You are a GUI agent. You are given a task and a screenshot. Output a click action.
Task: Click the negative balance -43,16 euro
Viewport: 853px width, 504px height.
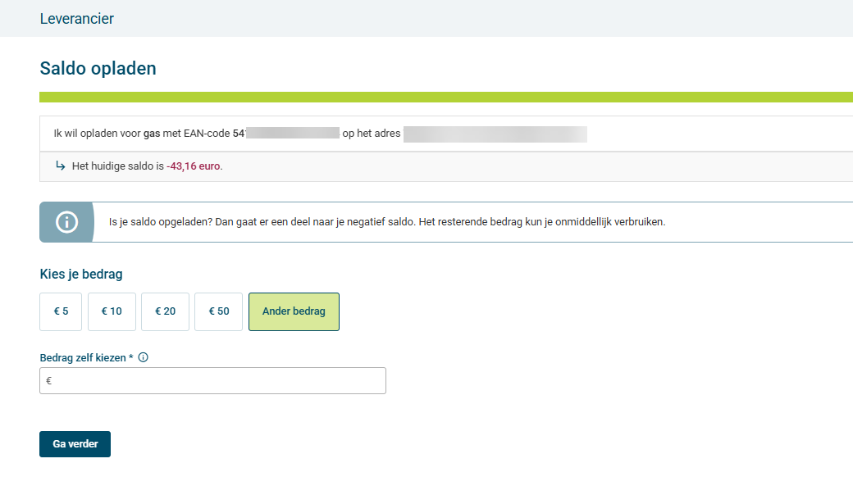[194, 166]
